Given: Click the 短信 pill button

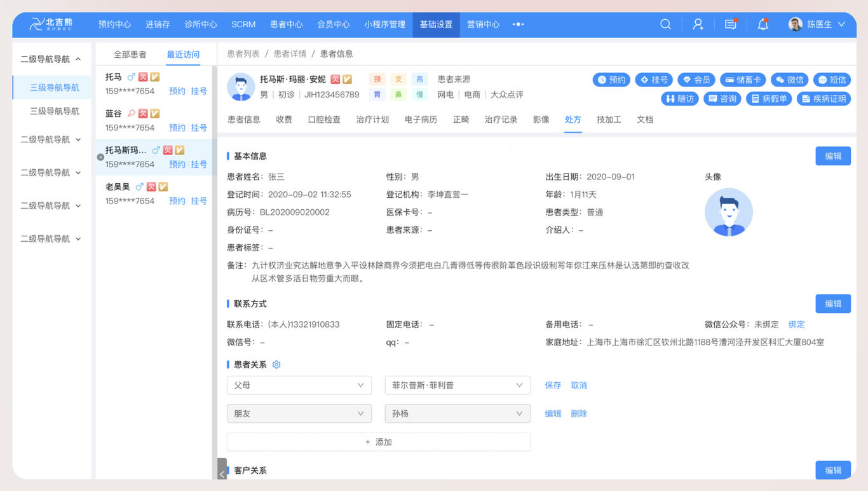Looking at the screenshot, I should (x=832, y=80).
